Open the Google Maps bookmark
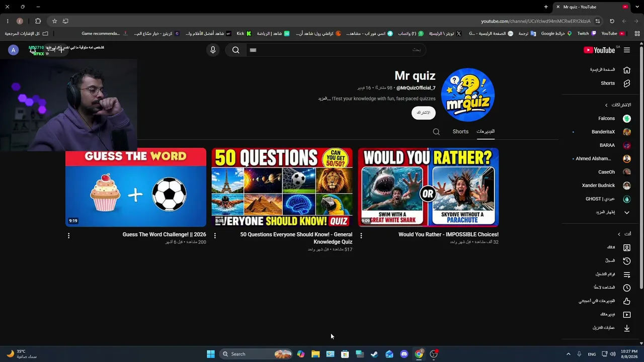Screen dimensions: 644x362 click(x=556, y=34)
